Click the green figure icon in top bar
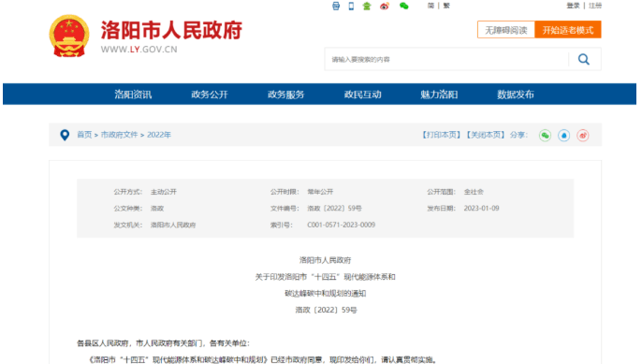Viewport: 642px width, 364px height. (x=367, y=6)
